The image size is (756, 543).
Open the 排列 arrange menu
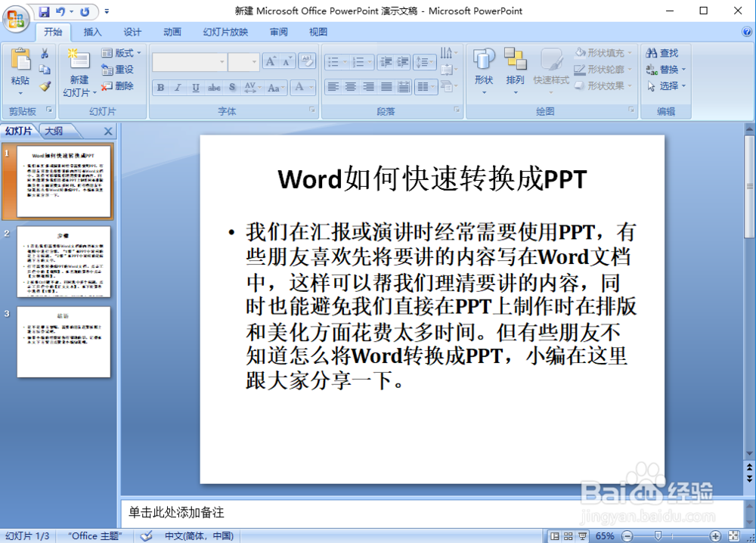(515, 71)
